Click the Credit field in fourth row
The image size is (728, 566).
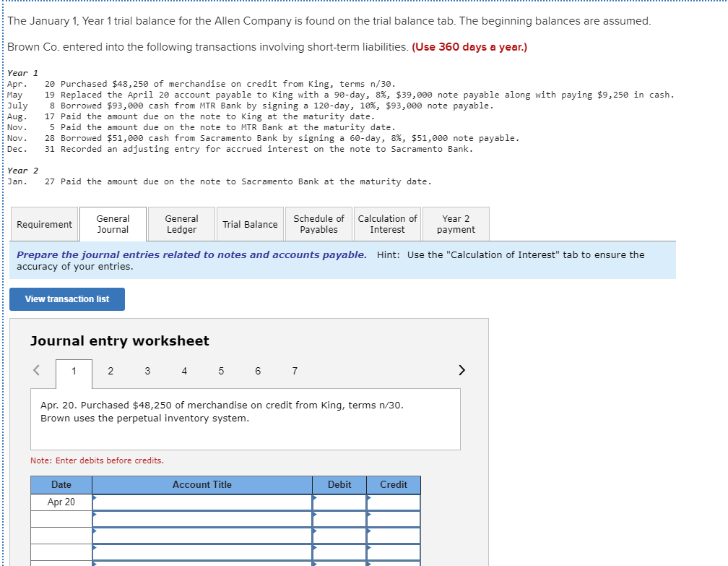[x=394, y=552]
